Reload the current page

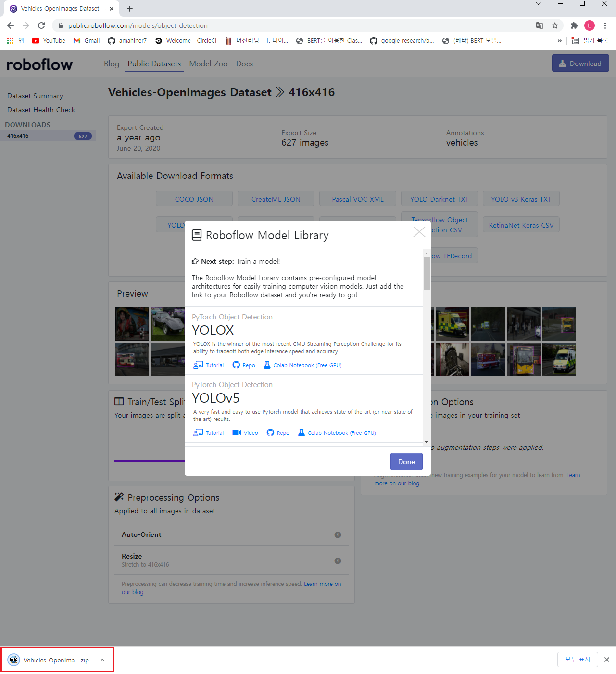coord(41,25)
